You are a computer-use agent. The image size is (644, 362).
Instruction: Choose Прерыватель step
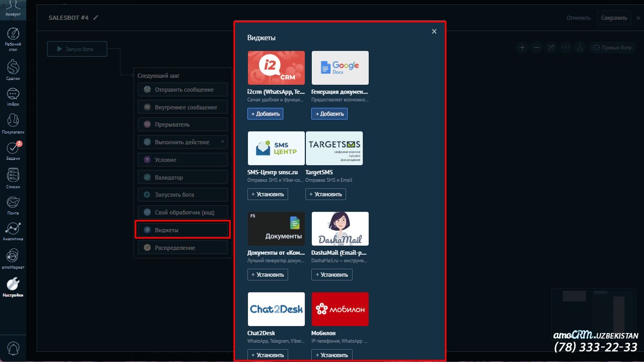pyautogui.click(x=183, y=124)
